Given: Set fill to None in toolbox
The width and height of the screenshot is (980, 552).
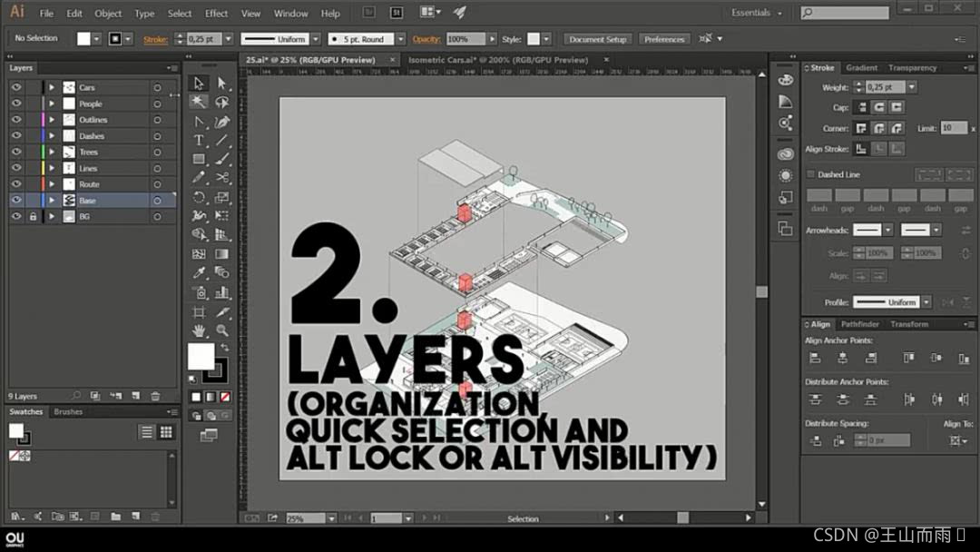Looking at the screenshot, I should point(225,397).
